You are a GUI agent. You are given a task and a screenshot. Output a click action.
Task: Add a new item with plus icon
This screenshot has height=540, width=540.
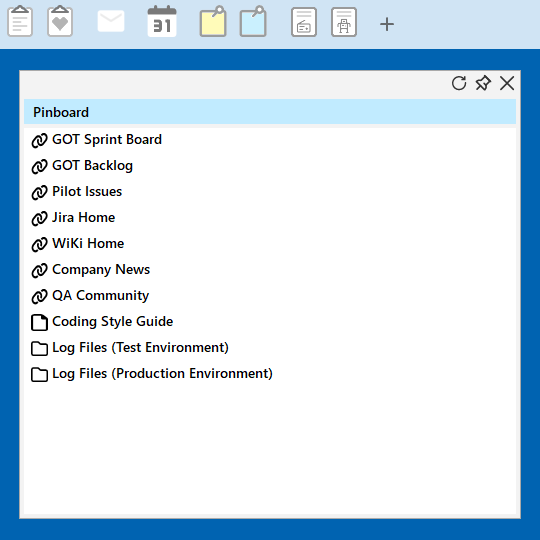point(387,24)
